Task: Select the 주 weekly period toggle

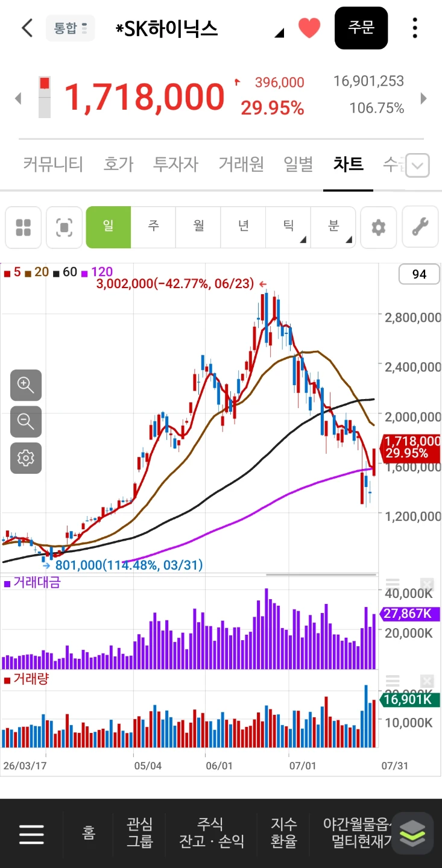Action: [x=153, y=227]
